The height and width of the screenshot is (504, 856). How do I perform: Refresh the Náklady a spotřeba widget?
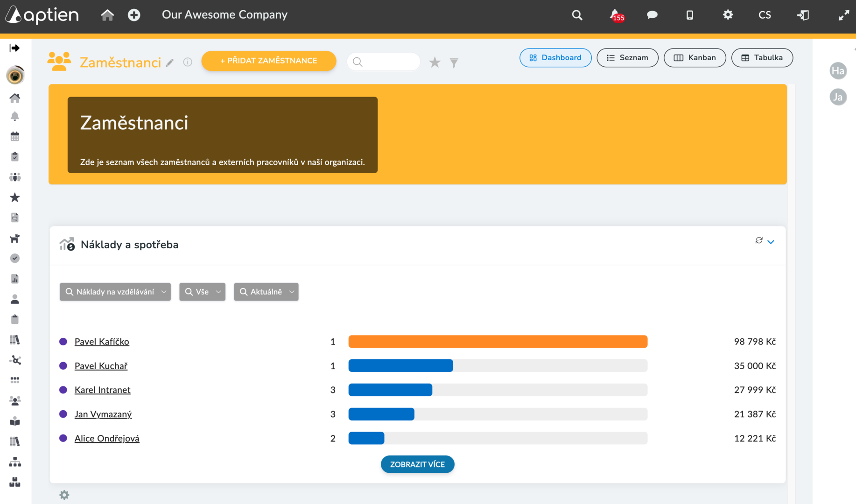pyautogui.click(x=759, y=240)
